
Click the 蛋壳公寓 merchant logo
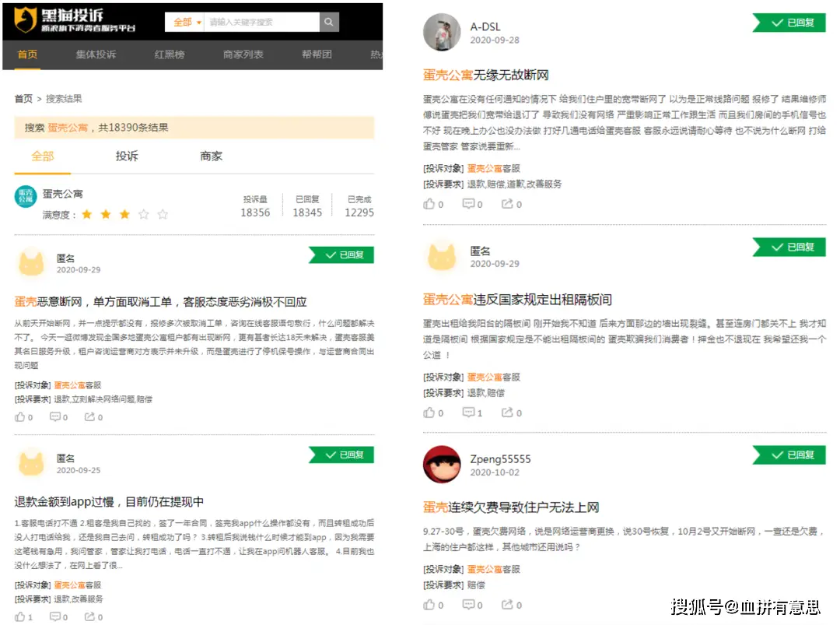[x=26, y=197]
